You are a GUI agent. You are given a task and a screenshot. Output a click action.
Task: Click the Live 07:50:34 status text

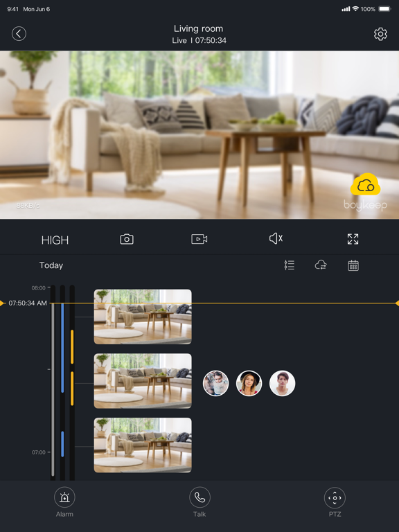tap(199, 40)
